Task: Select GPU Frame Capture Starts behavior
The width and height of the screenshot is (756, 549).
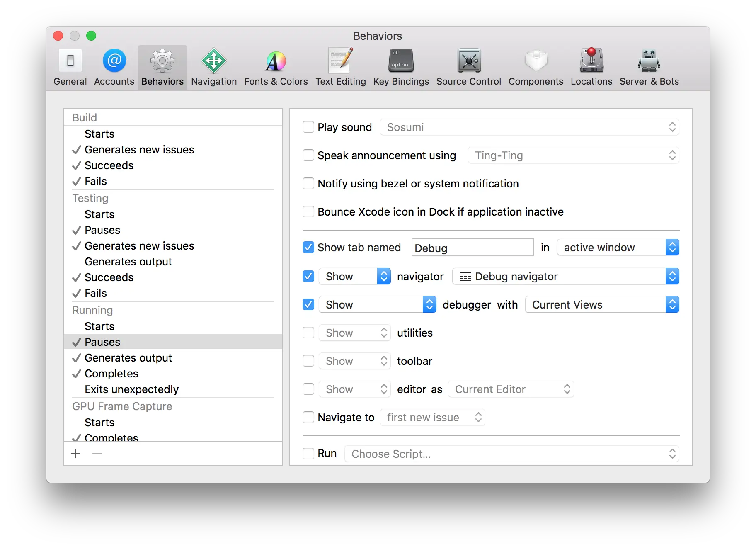Action: (173, 423)
